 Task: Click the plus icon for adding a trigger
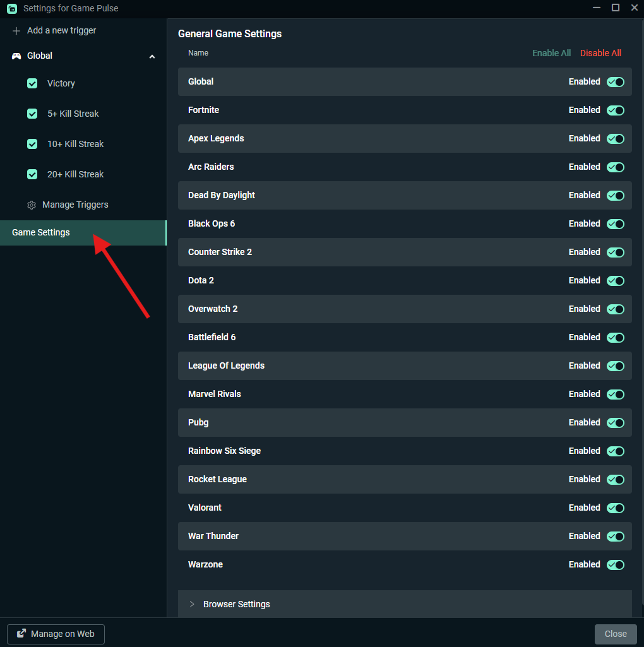(x=16, y=31)
